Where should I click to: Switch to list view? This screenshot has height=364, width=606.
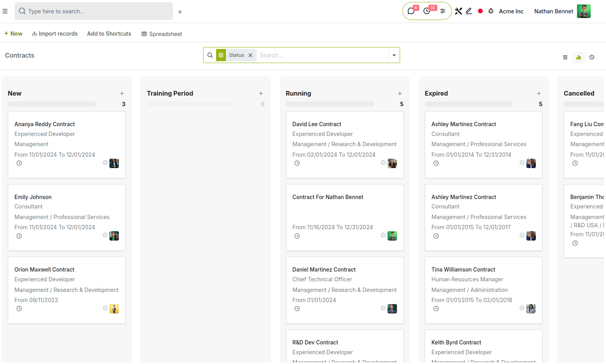click(x=565, y=57)
